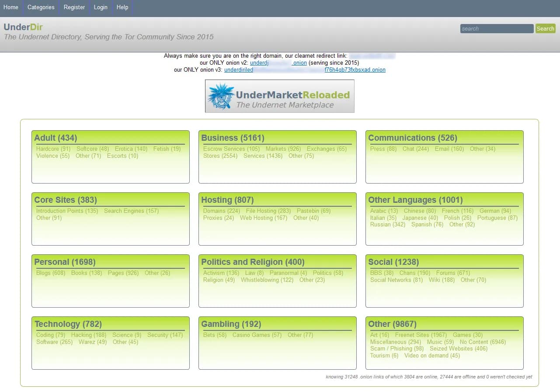Open the Core Sites (383) category
This screenshot has width=560, height=392.
(66, 200)
